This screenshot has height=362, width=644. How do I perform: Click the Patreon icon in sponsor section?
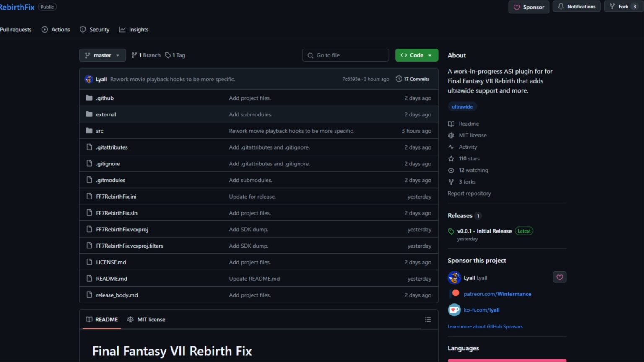point(456,293)
